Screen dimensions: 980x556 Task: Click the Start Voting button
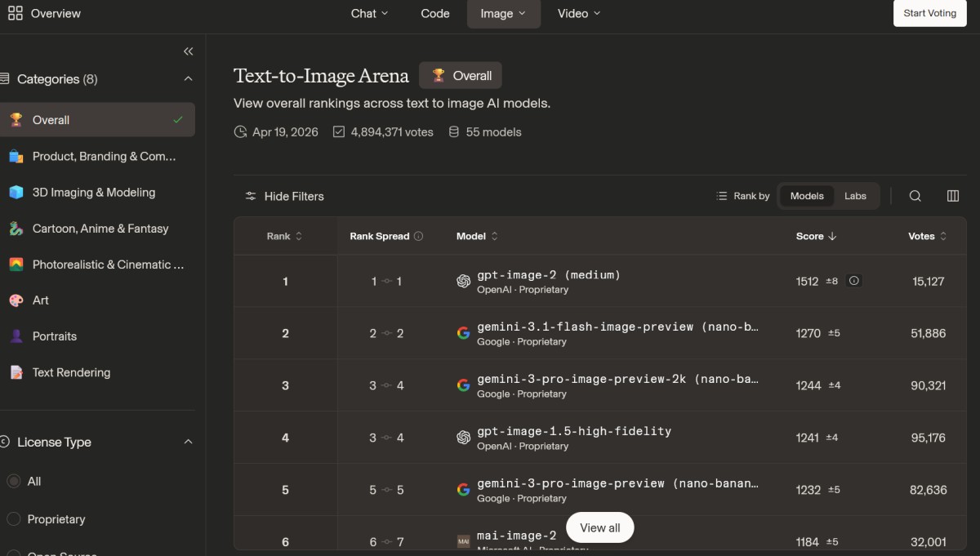[929, 13]
